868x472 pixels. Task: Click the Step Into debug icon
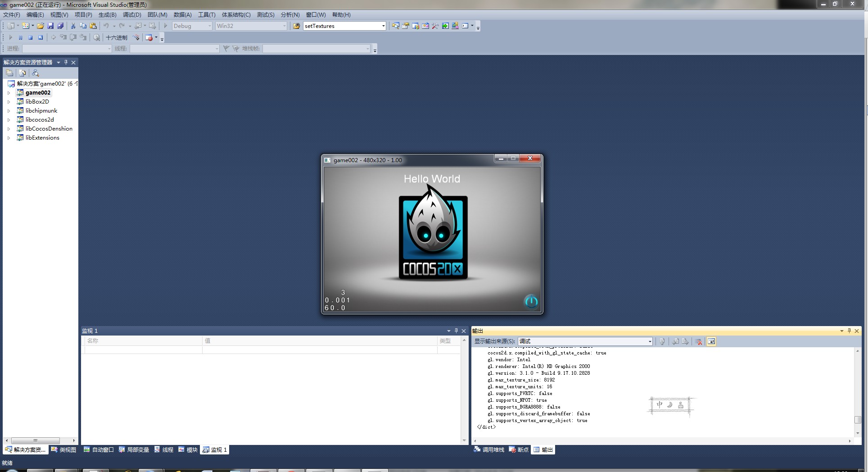[x=63, y=37]
